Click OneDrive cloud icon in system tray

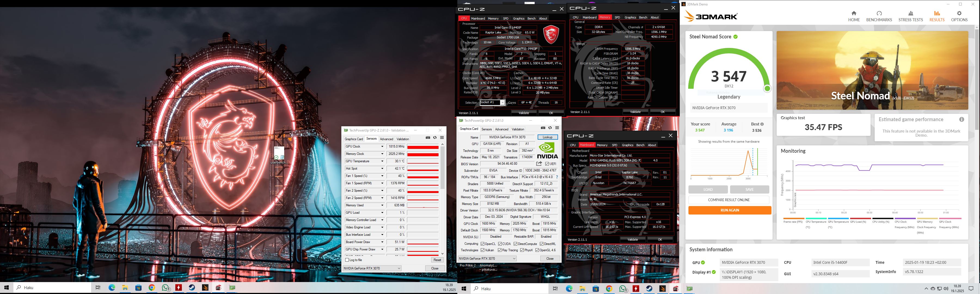click(x=932, y=289)
